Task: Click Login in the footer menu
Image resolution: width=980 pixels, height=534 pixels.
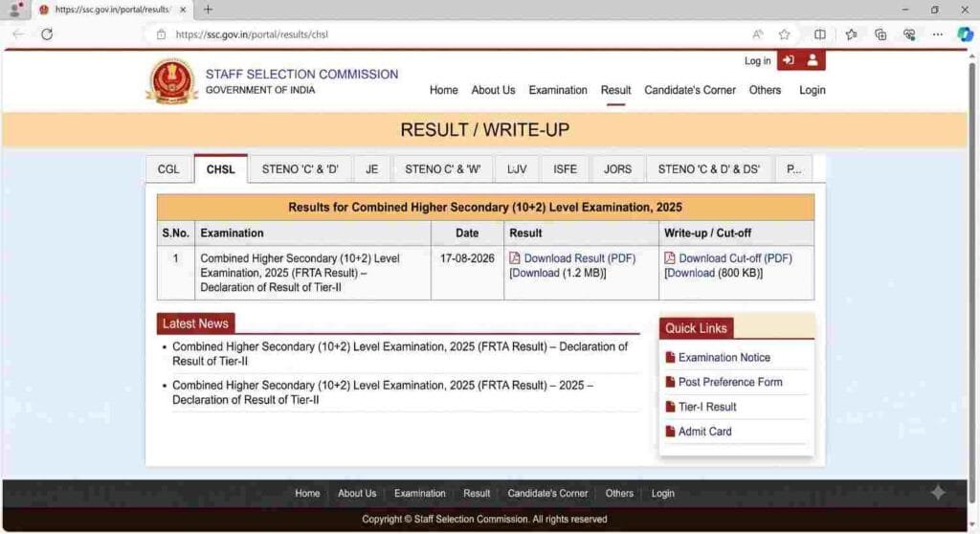Action: pos(662,494)
